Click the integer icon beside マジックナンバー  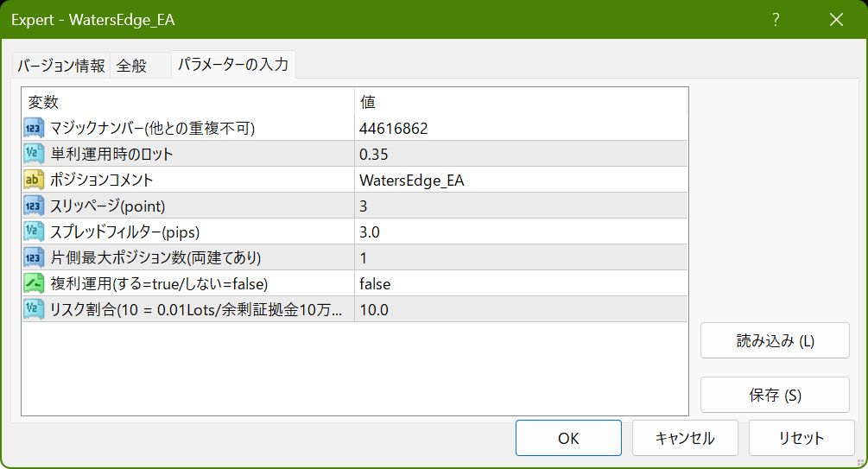pos(35,129)
